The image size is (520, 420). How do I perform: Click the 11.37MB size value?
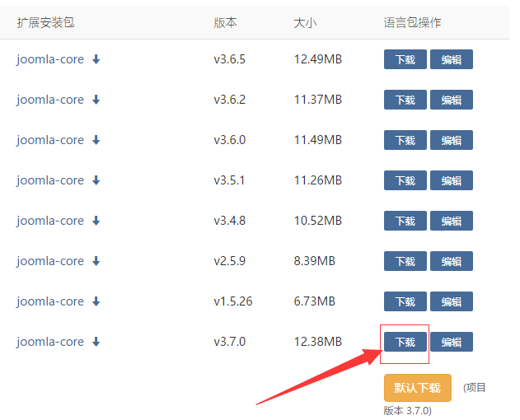coord(318,100)
